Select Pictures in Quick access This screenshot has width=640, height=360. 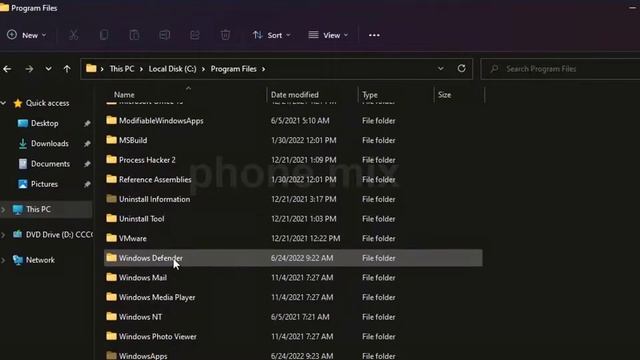(44, 184)
